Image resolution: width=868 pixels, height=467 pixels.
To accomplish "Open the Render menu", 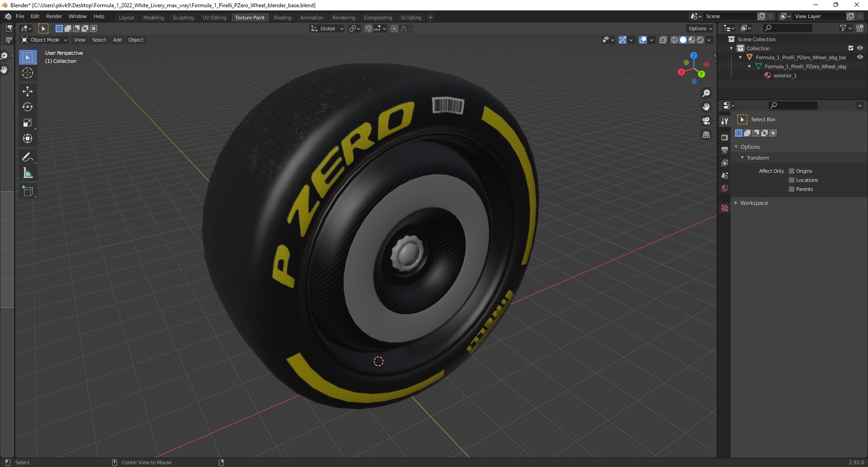I will point(54,16).
